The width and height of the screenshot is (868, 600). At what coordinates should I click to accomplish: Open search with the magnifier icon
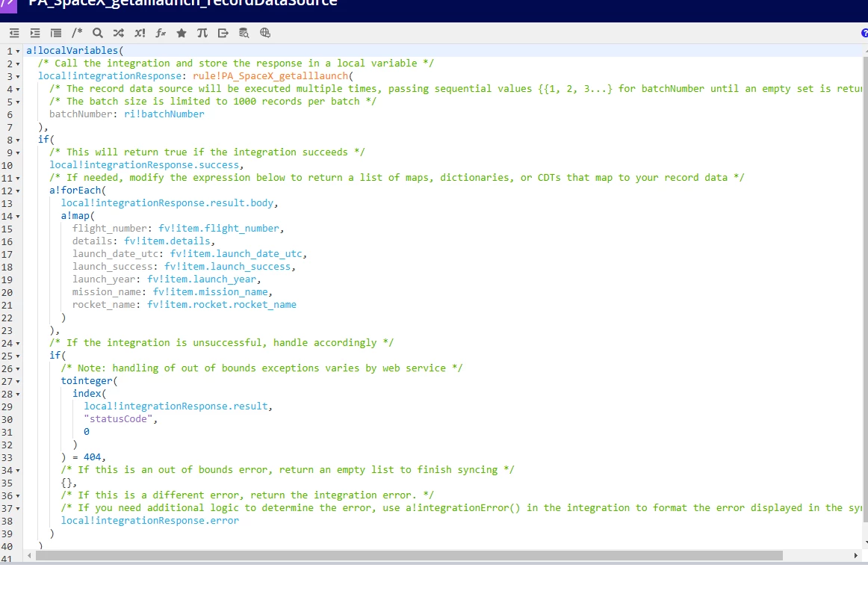pos(97,33)
